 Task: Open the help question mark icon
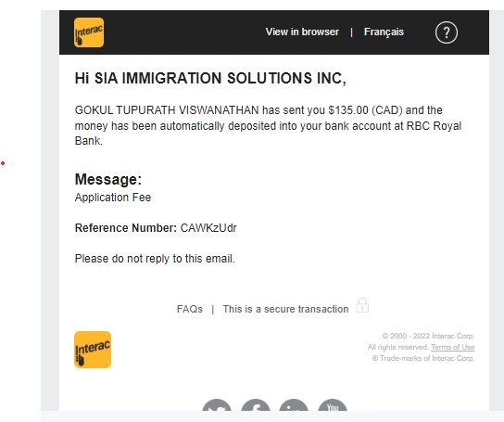[x=447, y=32]
